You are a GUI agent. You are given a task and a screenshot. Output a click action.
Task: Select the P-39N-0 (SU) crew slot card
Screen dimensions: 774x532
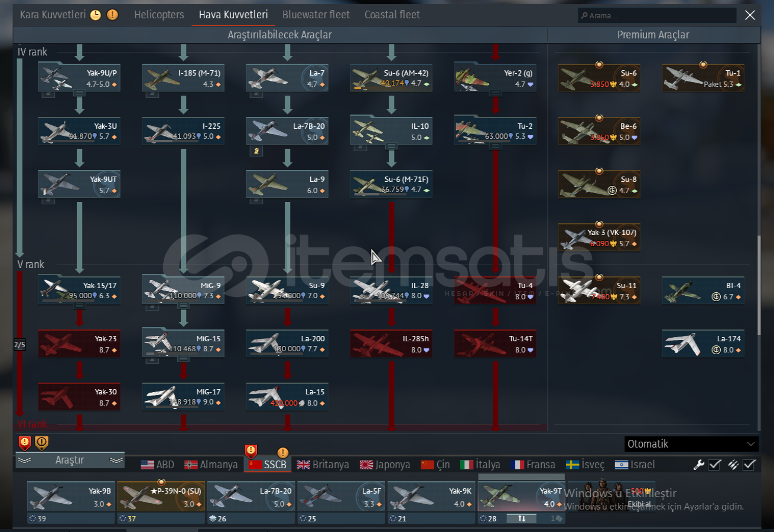tap(161, 497)
